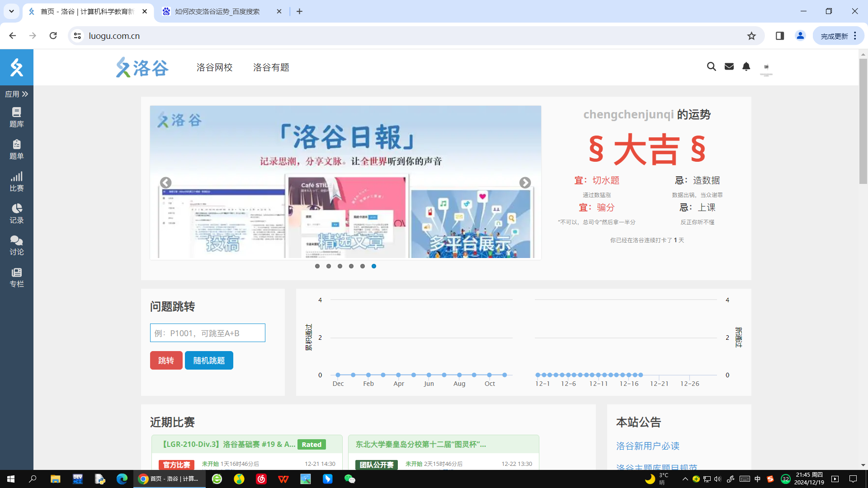Open the LGR-210-Div.3 contest link

pos(228,444)
